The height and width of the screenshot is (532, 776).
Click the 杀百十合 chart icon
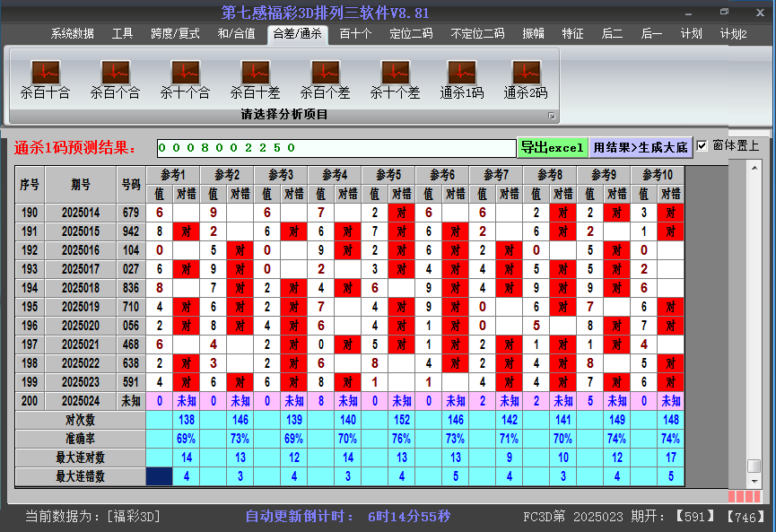click(45, 72)
